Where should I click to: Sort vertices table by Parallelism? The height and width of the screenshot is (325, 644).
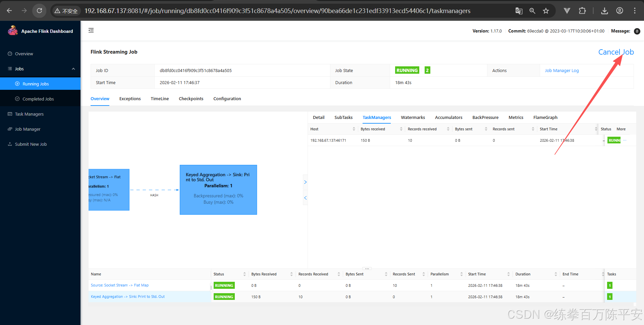tap(462, 274)
